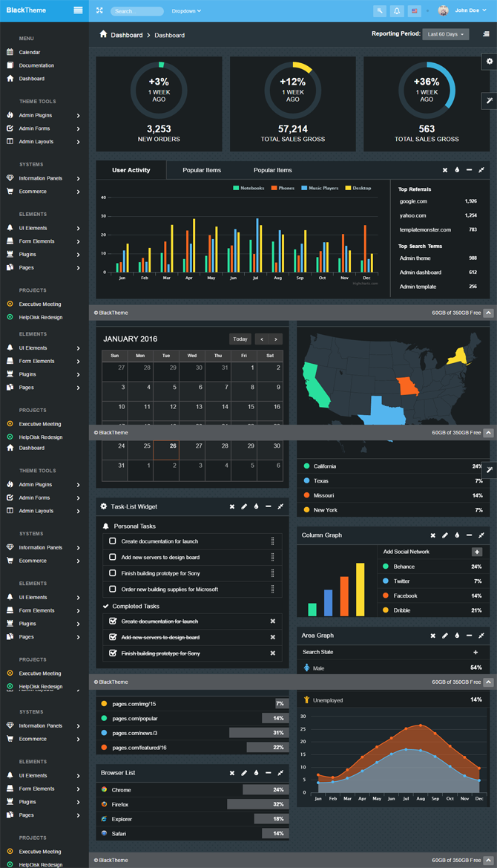
Task: Check unchecked task Create documentation for launch
Action: (x=113, y=541)
